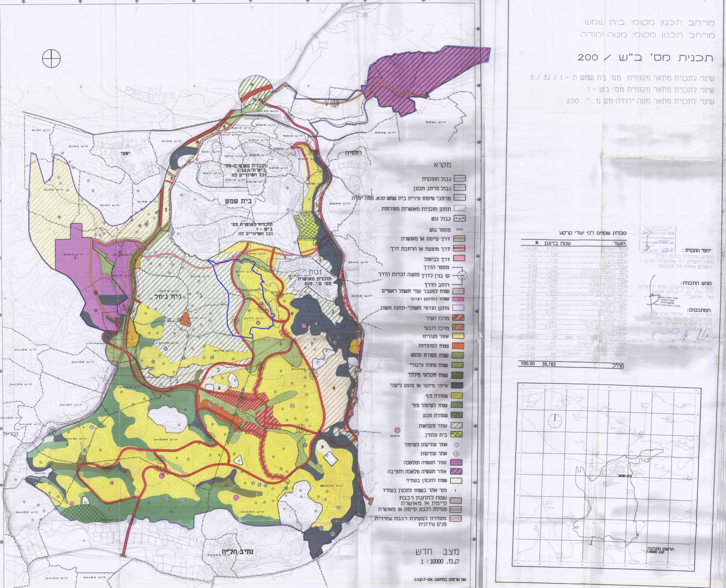
Task: Click the cross-hatched legend swatch for שמורת טבע
Action: point(457,415)
